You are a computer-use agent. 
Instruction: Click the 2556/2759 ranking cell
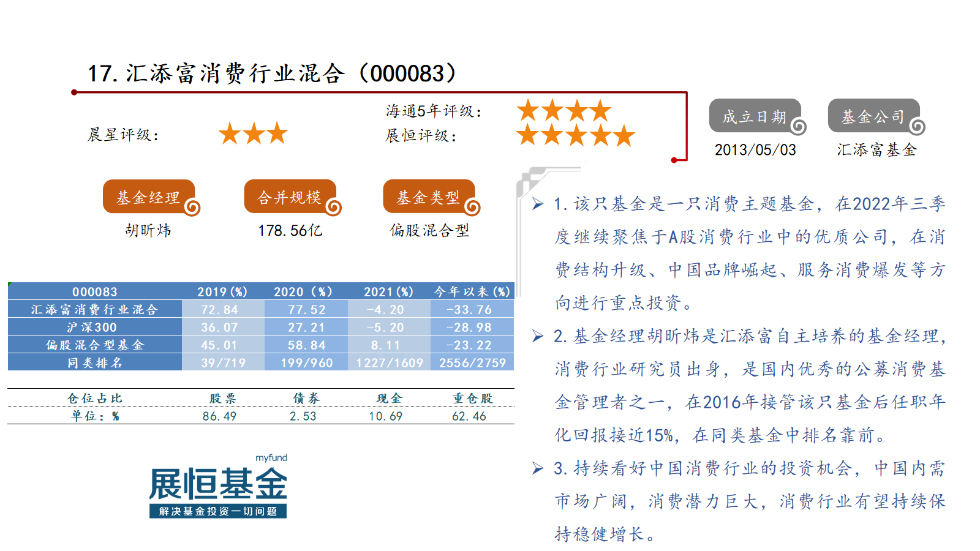tap(472, 362)
